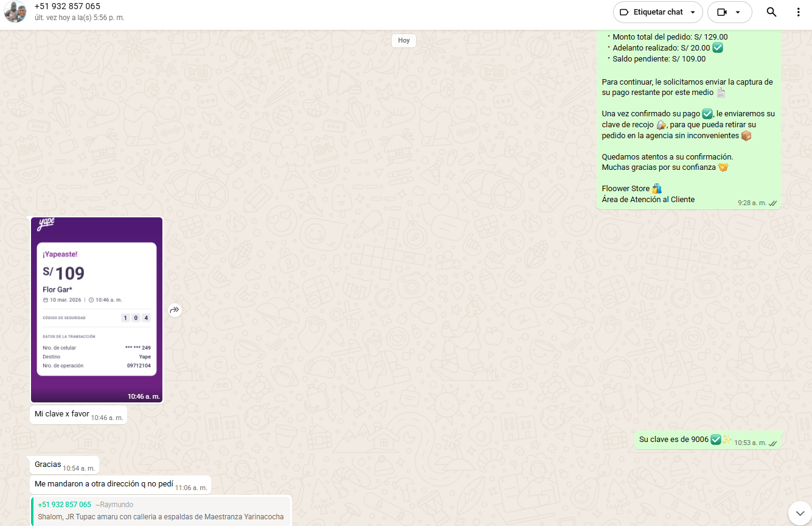
Task: Open contact info via header phone number
Action: click(x=68, y=6)
